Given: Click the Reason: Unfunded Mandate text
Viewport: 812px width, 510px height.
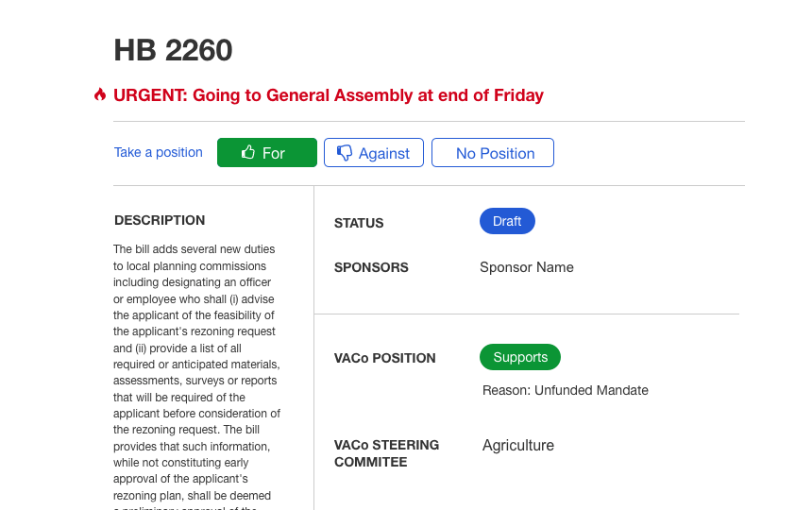Looking at the screenshot, I should click(566, 390).
